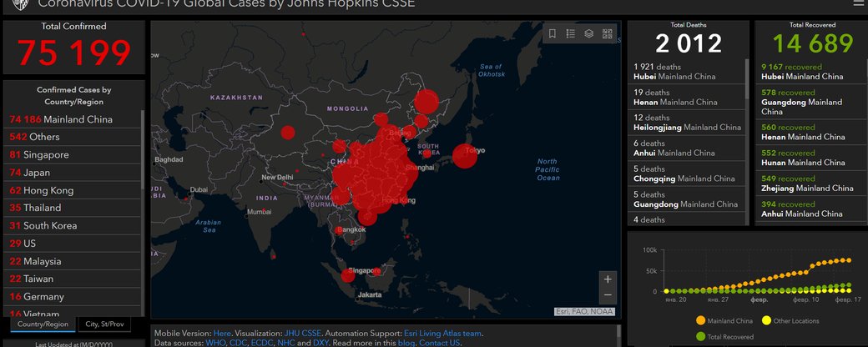This screenshot has width=868, height=347.
Task: Open the ECDC data source link
Action: tap(262, 343)
